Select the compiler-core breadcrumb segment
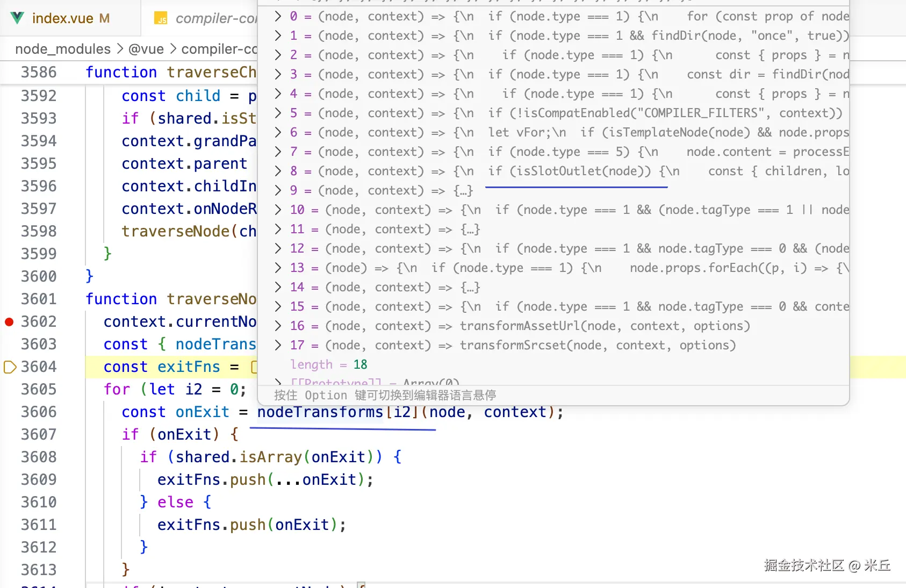Viewport: 906px width, 588px height. (219, 49)
